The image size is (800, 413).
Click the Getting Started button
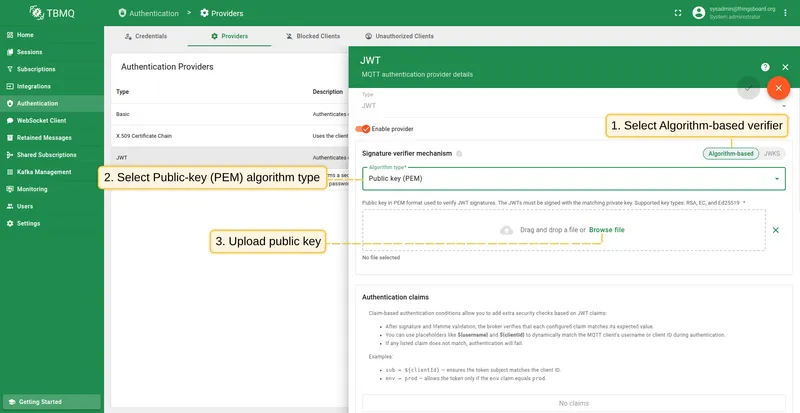(52, 402)
